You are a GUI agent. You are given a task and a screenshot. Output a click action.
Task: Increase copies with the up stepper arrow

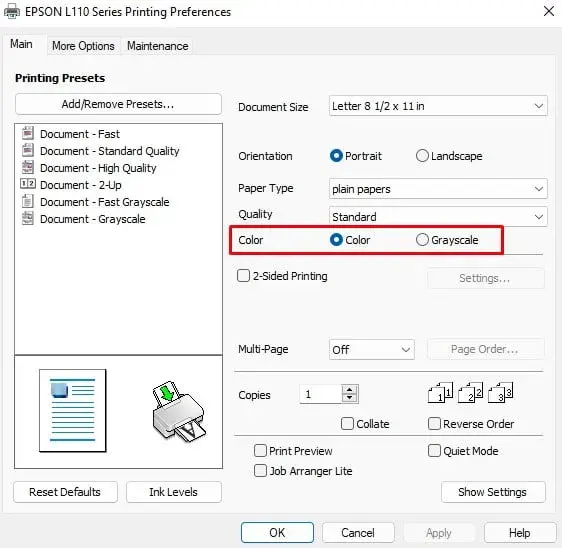coord(349,390)
